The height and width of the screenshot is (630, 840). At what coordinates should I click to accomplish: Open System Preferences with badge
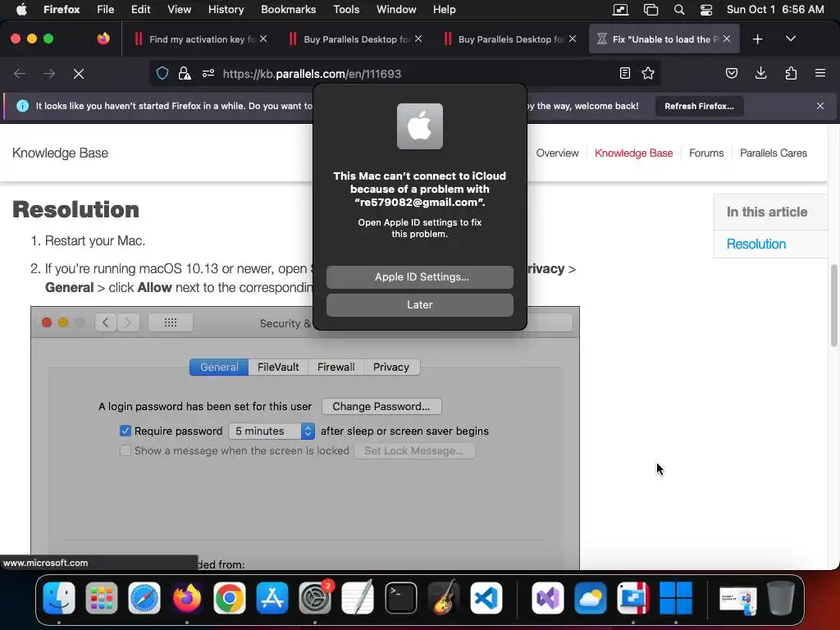pyautogui.click(x=315, y=598)
